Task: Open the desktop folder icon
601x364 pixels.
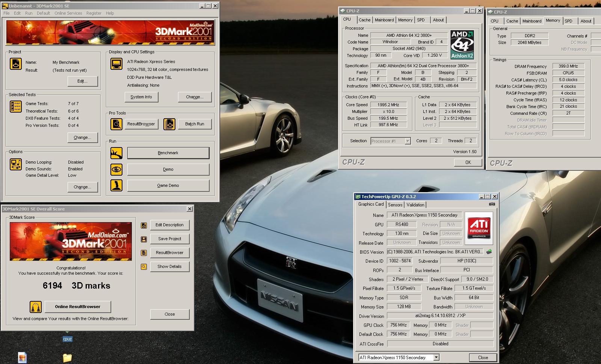Action: (x=67, y=358)
